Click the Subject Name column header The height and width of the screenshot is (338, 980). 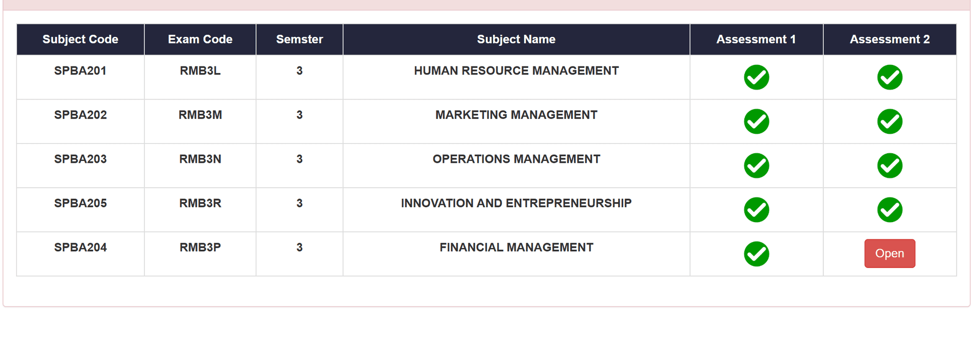(516, 39)
